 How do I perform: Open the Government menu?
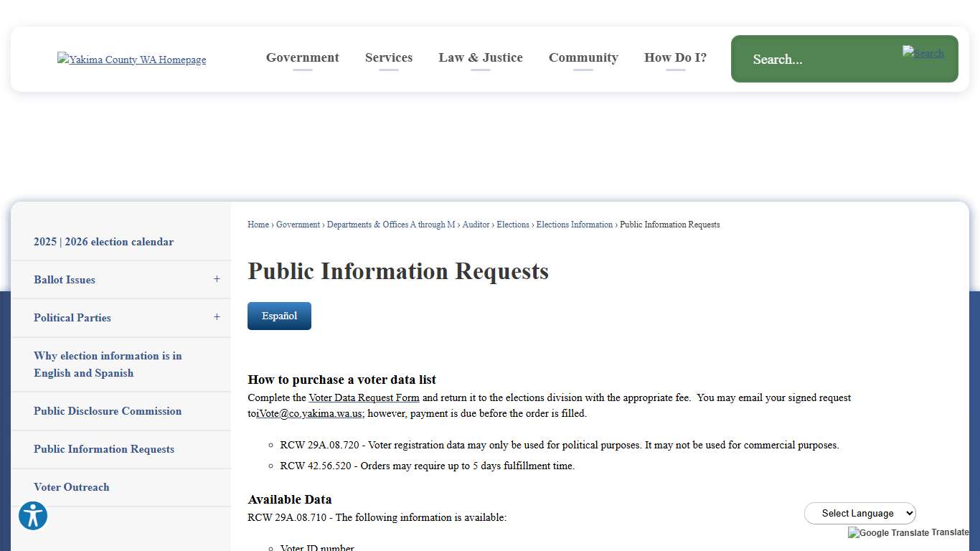[302, 57]
